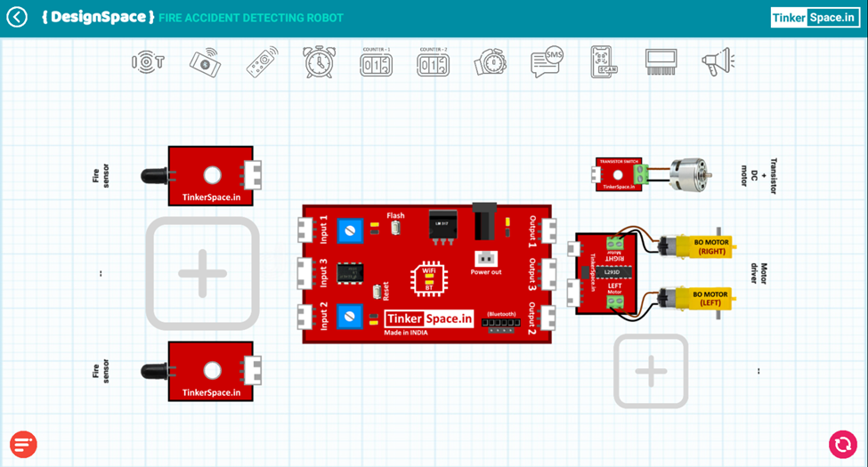Image resolution: width=868 pixels, height=467 pixels.
Task: Click the Output 3 connector on the board
Action: 548,275
